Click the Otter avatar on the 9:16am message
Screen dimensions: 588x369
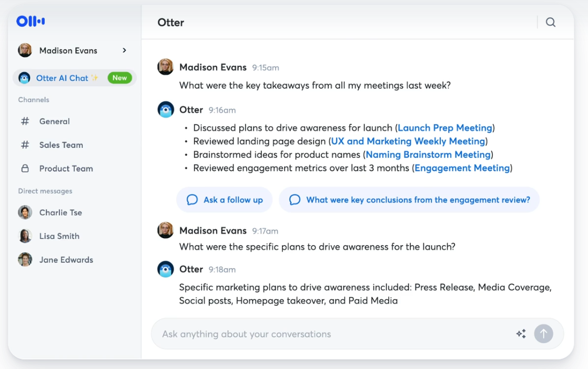pos(165,109)
